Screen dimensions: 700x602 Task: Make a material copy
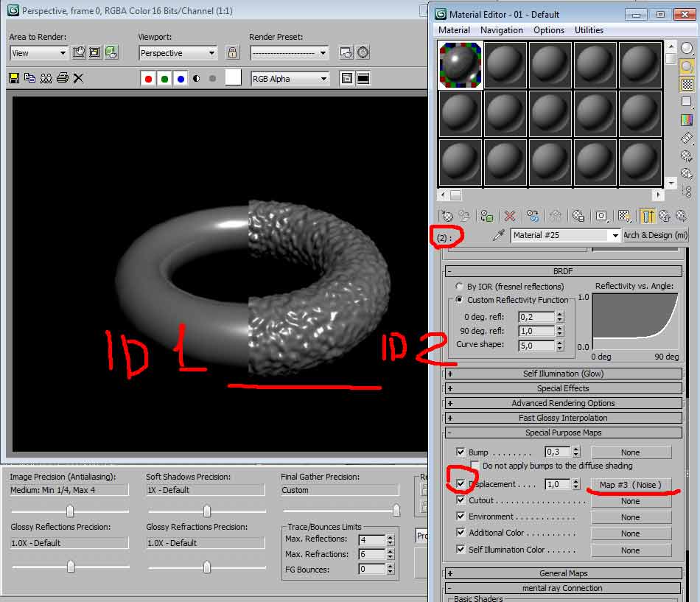[532, 216]
